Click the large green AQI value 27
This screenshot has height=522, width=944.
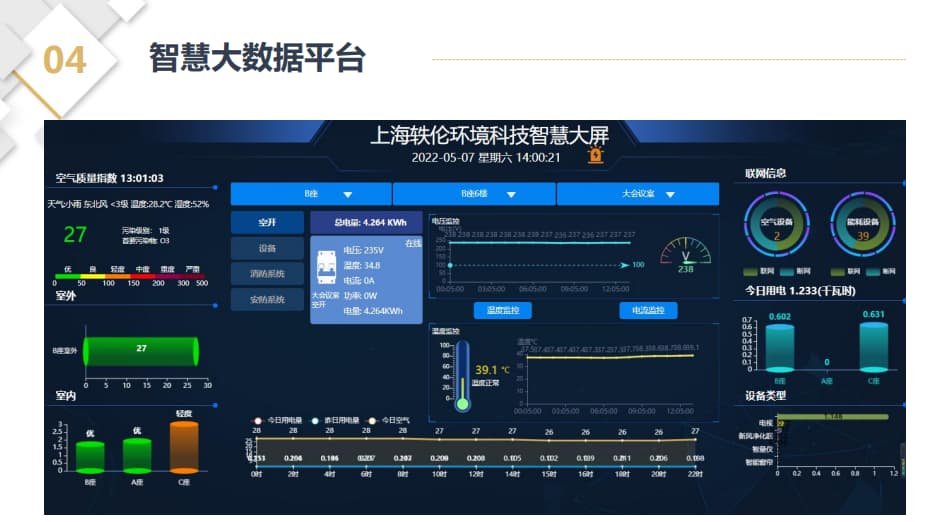pos(75,234)
